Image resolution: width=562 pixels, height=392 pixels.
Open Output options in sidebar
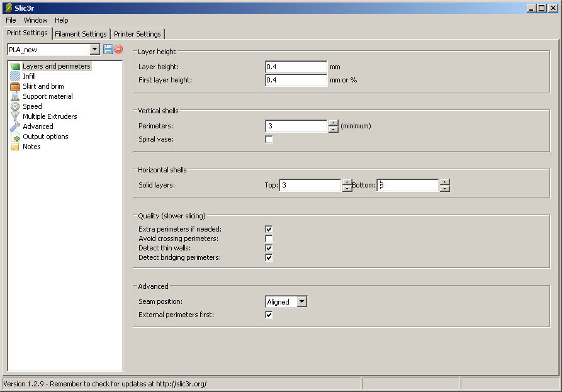(x=45, y=137)
